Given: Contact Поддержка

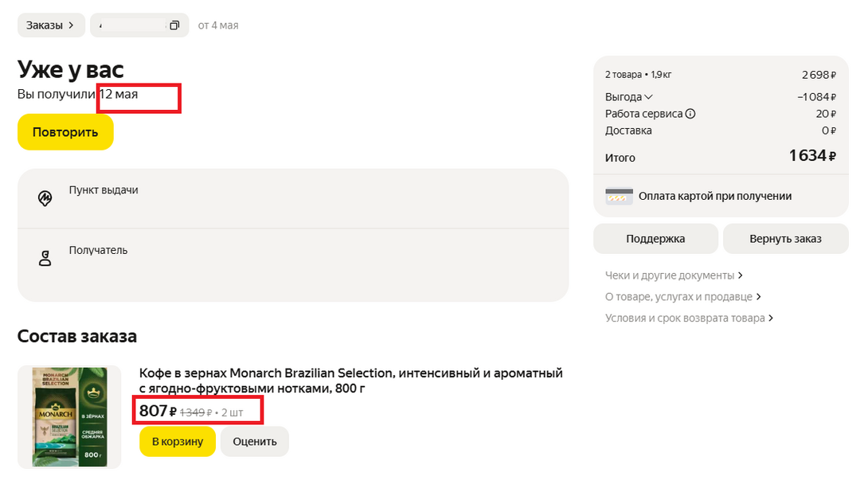Looking at the screenshot, I should click(655, 239).
